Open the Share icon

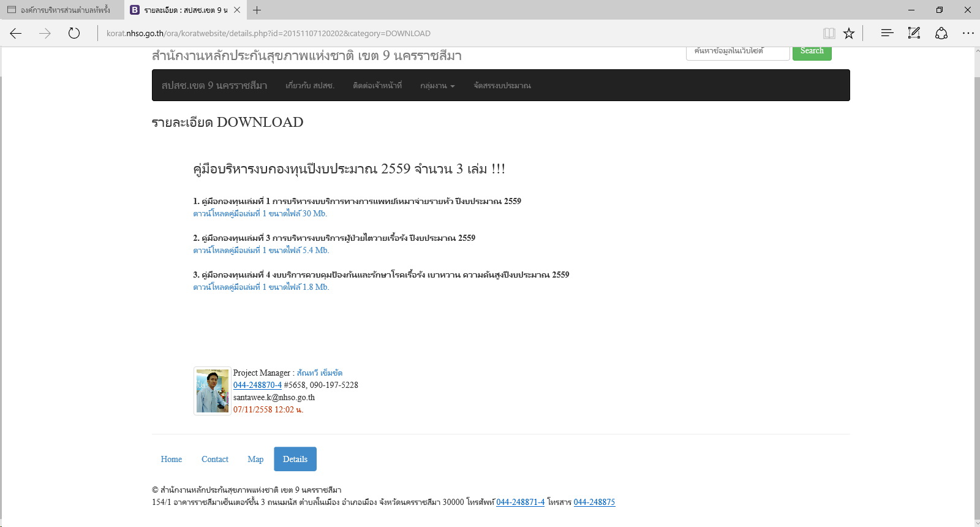point(941,33)
